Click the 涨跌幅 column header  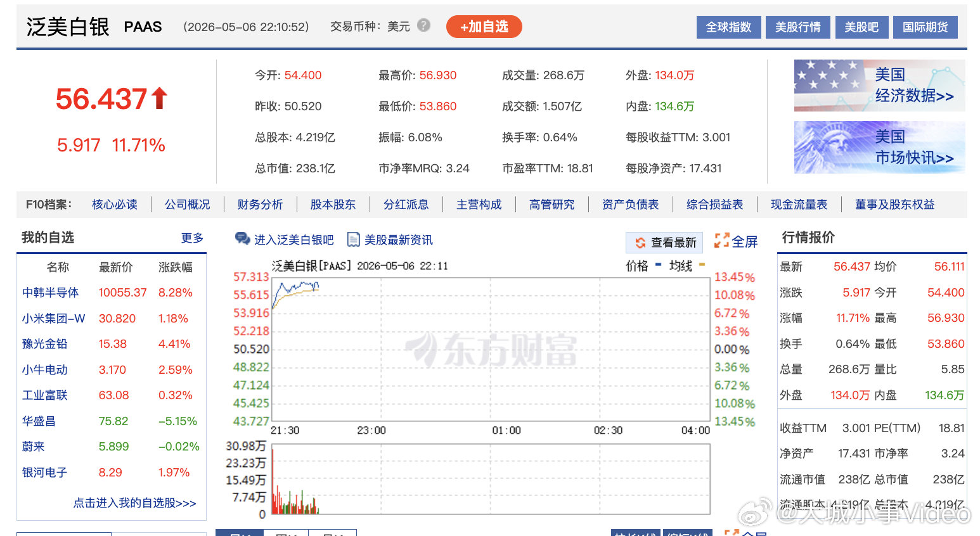tap(176, 267)
